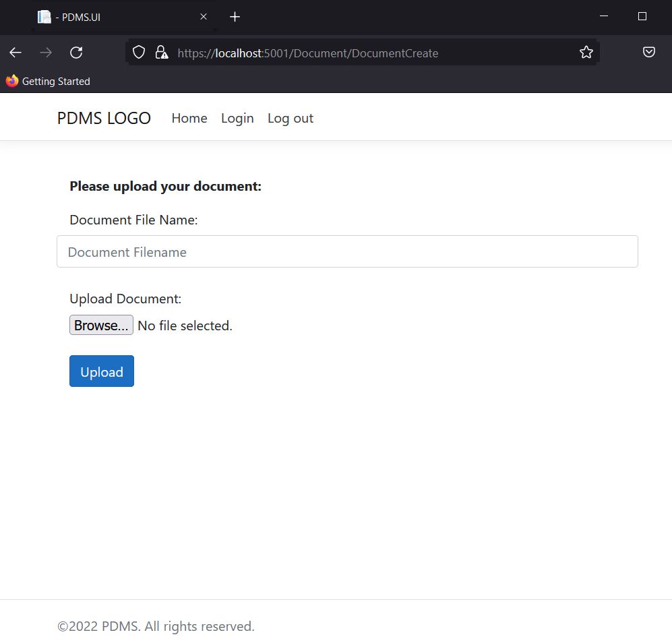Click the address bar URL
The width and height of the screenshot is (672, 643).
pyautogui.click(x=308, y=53)
